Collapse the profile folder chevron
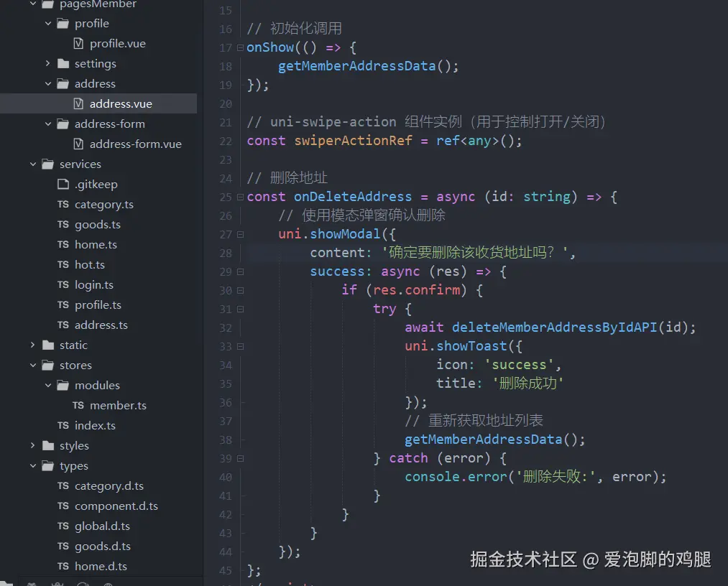728x586 pixels. [x=48, y=23]
